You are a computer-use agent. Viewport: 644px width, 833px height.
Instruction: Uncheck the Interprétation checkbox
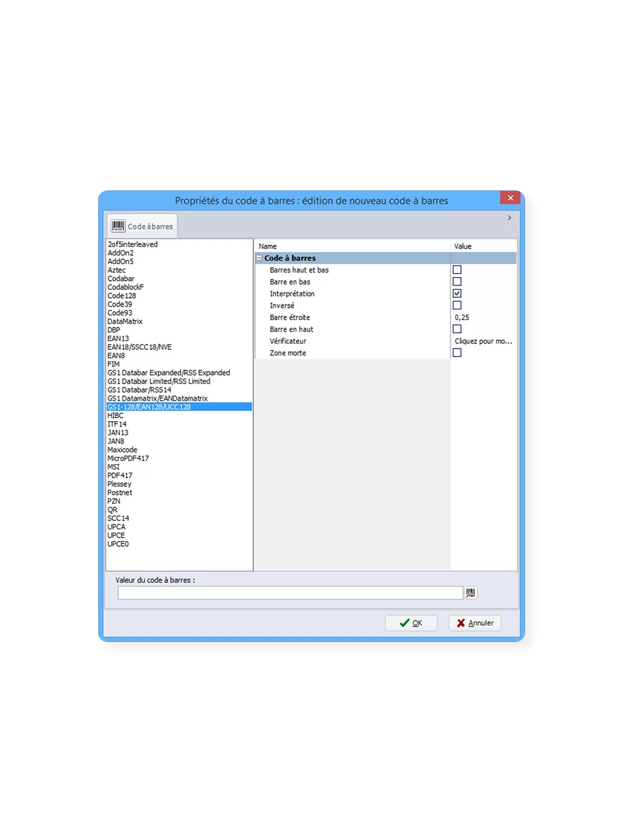click(457, 293)
